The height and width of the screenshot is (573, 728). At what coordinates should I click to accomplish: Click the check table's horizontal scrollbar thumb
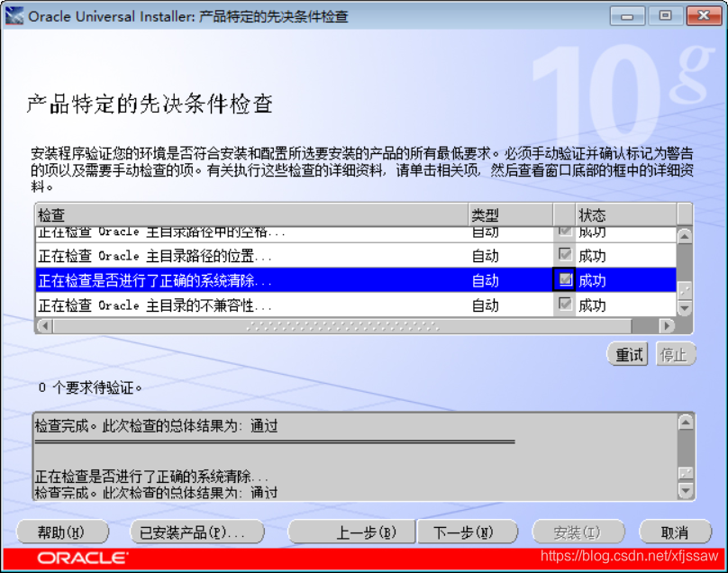click(342, 326)
